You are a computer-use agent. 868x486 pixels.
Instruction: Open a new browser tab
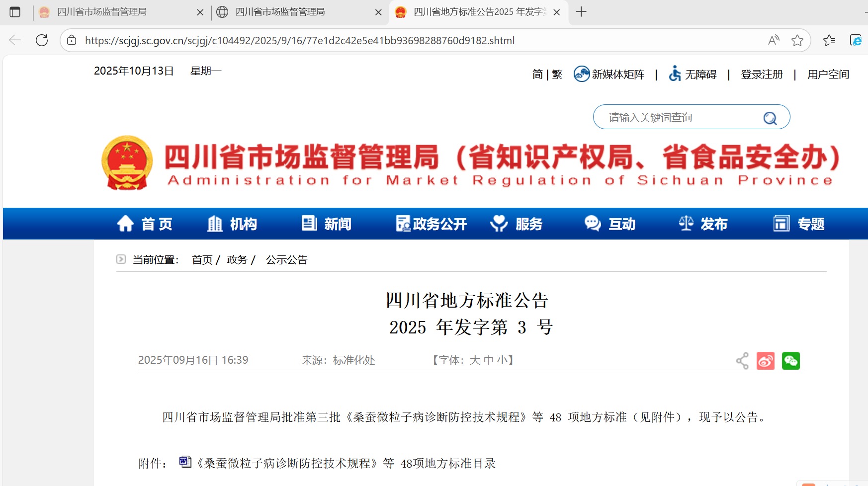pyautogui.click(x=581, y=12)
